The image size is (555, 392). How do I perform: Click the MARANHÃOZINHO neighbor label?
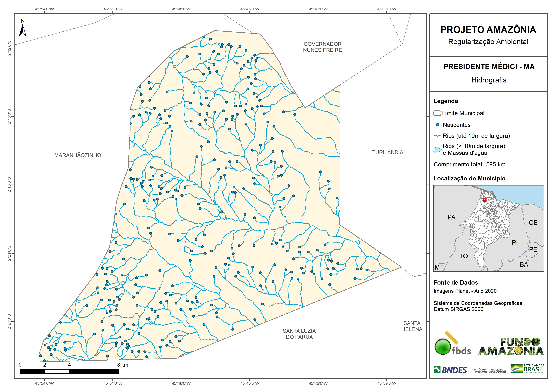coord(78,155)
